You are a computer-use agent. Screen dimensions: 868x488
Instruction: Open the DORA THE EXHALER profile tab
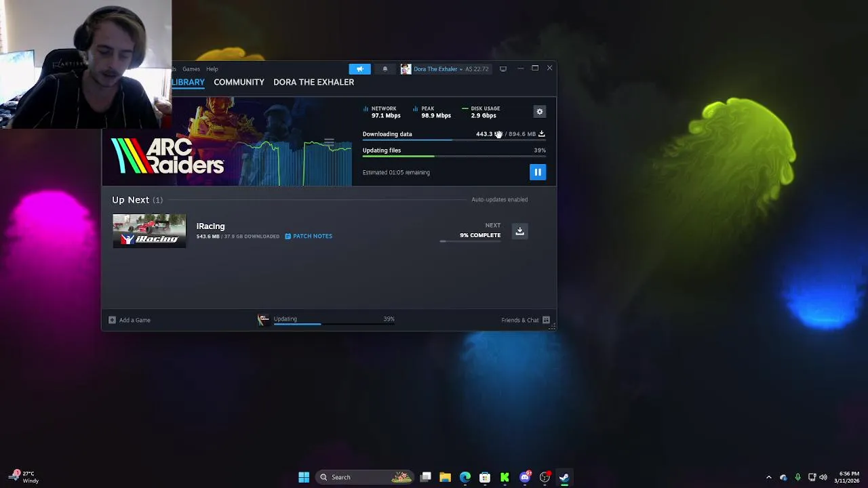click(x=313, y=82)
